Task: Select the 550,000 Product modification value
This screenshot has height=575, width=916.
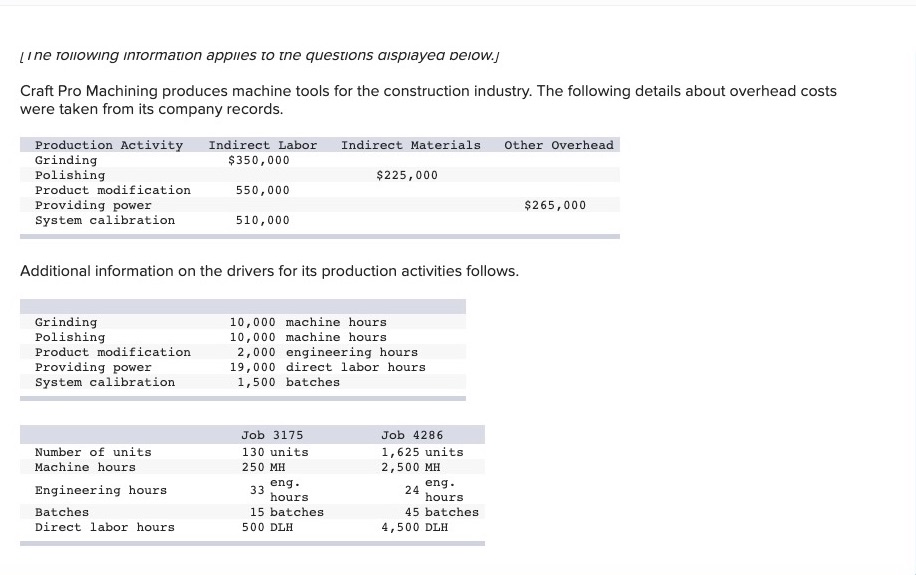Action: [x=262, y=190]
